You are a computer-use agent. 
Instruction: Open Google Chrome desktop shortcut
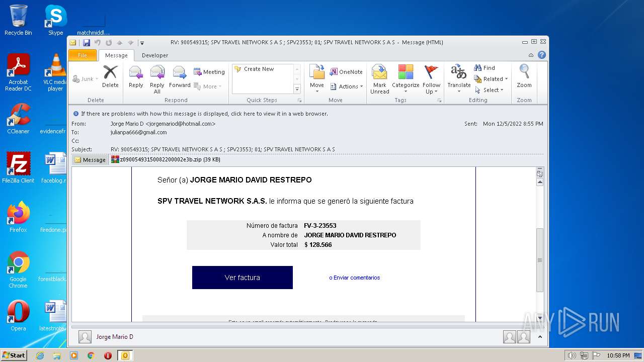point(18,270)
